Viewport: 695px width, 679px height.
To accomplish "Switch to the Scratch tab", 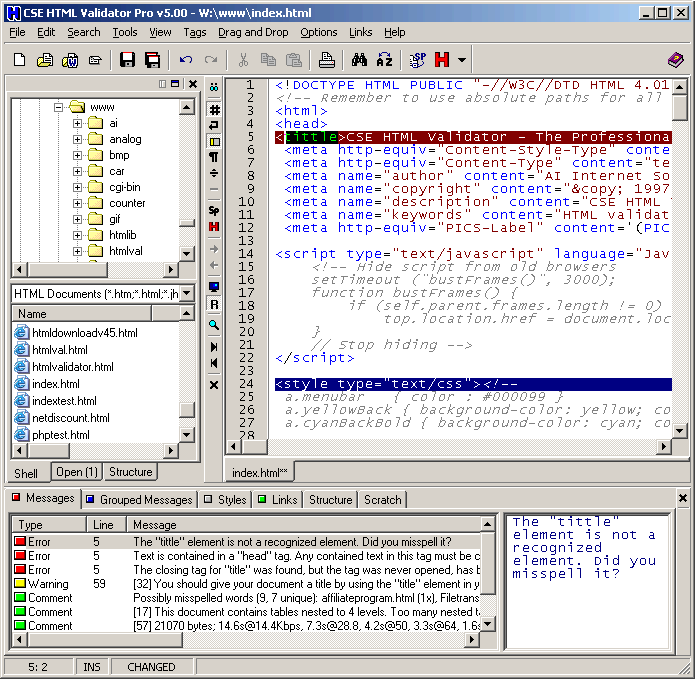I will (x=383, y=499).
